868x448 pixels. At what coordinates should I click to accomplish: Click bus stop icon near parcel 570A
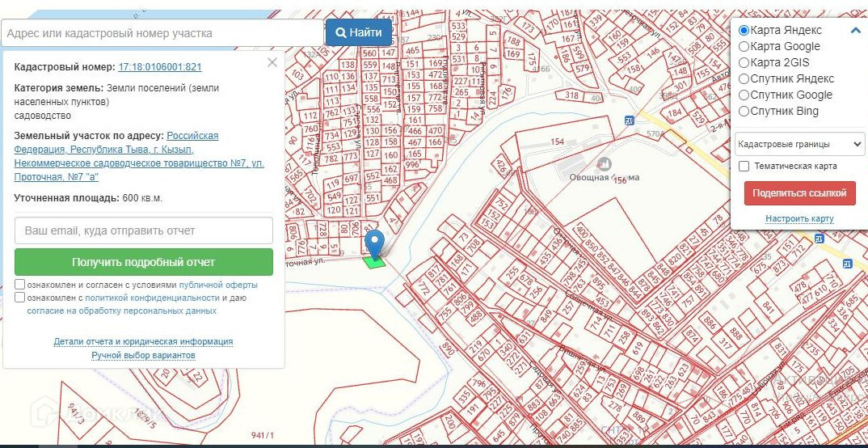[x=629, y=120]
